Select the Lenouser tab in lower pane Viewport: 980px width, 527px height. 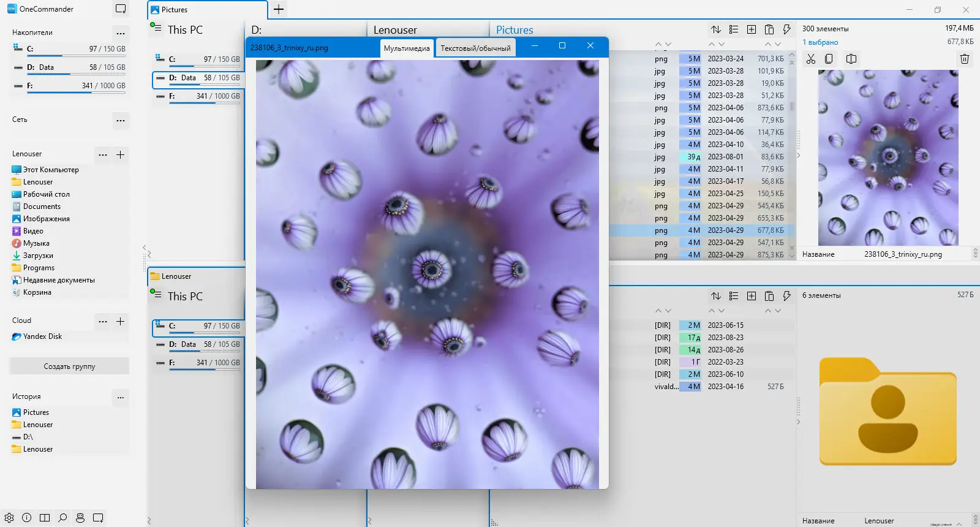tap(196, 276)
